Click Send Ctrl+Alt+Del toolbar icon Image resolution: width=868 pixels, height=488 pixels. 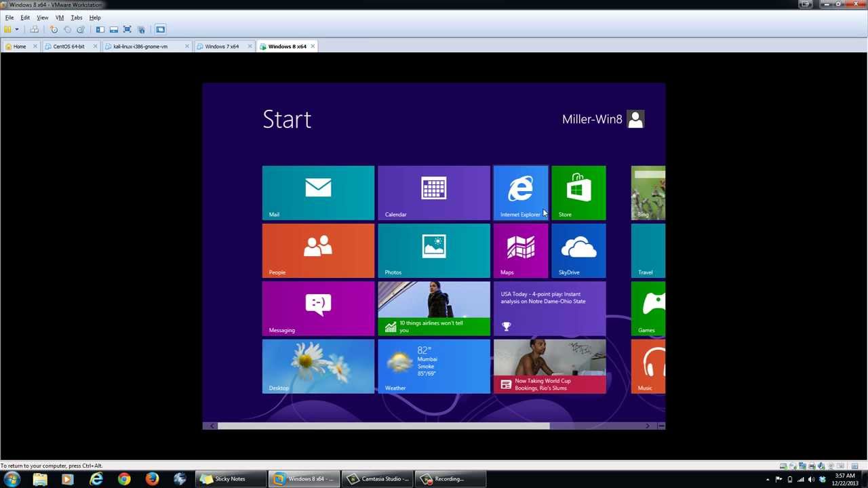click(x=34, y=30)
